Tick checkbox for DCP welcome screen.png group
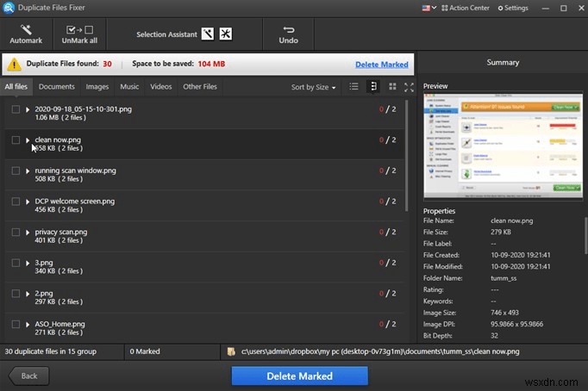Image resolution: width=588 pixels, height=391 pixels. coord(16,202)
